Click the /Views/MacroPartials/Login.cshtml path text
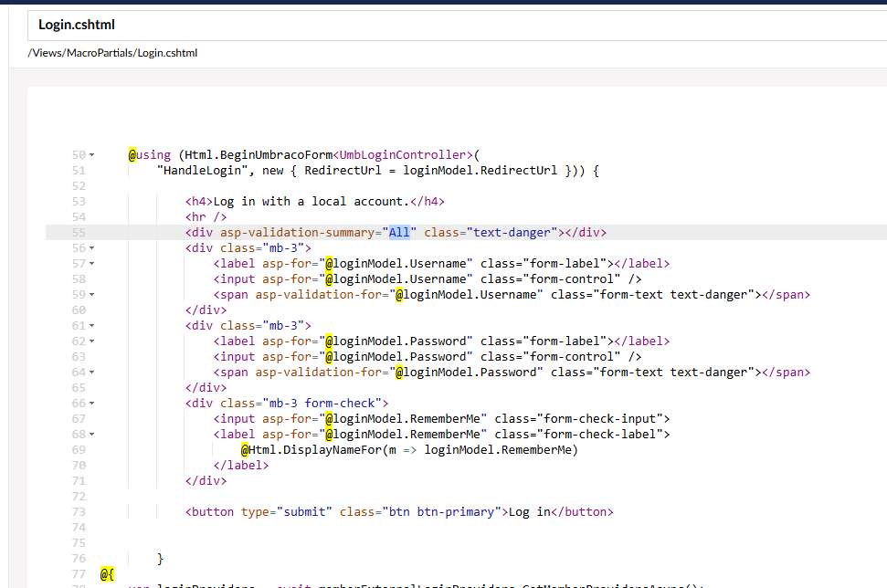The image size is (887, 588). coord(112,53)
